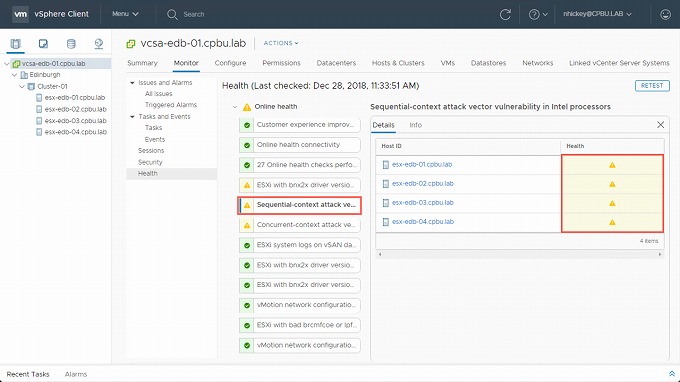Click the RETEST button
The image size is (680, 382).
[x=652, y=85]
